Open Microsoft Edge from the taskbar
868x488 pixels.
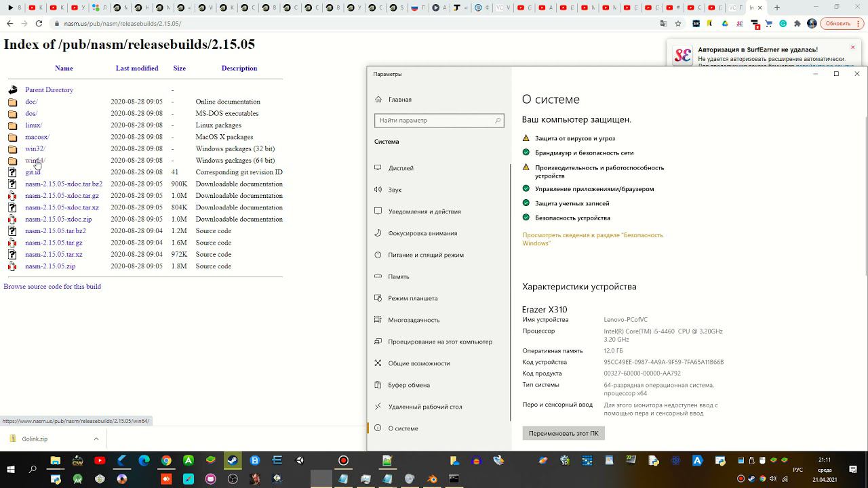(144, 461)
